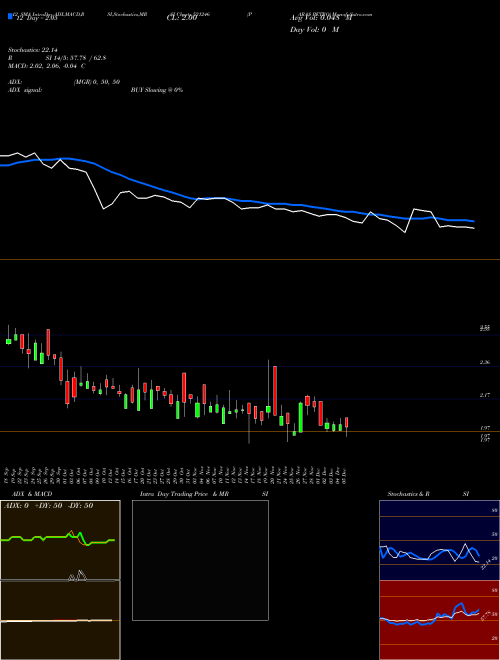
Task: Click the '(MGR) 0, 50, 50' ADX values
Action: (x=97, y=82)
